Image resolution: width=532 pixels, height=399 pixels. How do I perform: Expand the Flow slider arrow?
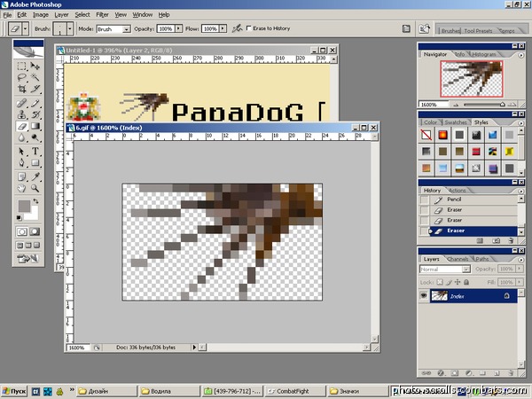point(223,28)
